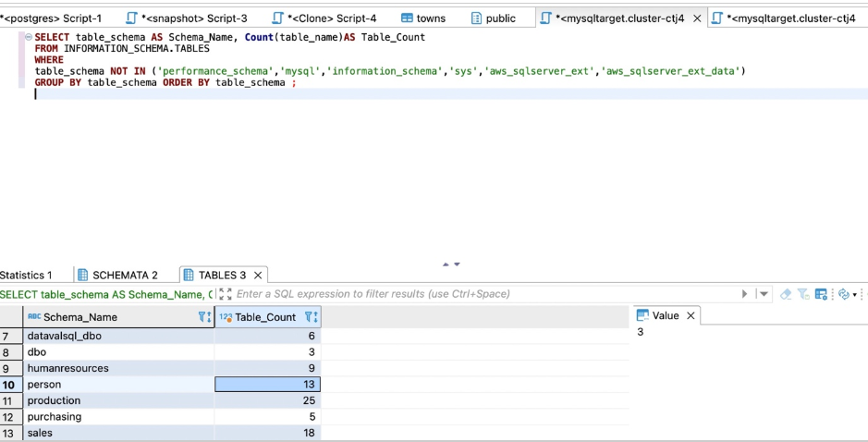Open the result set configuration icon
This screenshot has height=442, width=868.
coord(821,294)
